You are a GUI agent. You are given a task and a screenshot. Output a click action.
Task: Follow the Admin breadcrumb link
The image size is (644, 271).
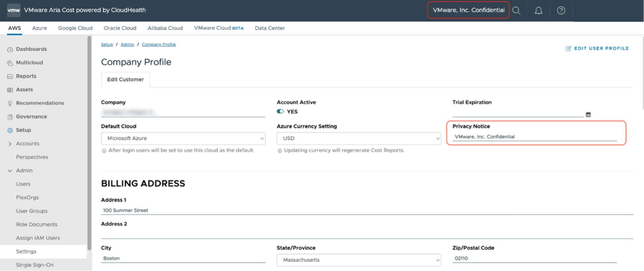click(x=127, y=44)
